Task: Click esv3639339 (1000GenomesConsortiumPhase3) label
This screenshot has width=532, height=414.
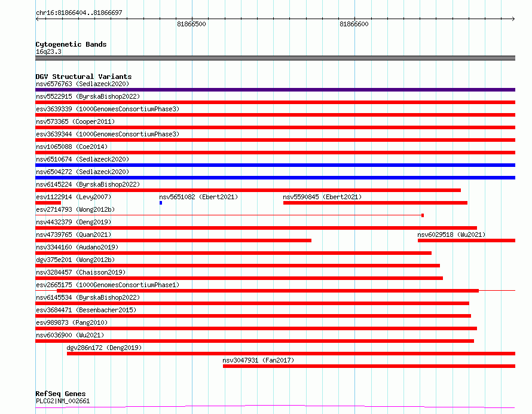Action: (x=108, y=109)
